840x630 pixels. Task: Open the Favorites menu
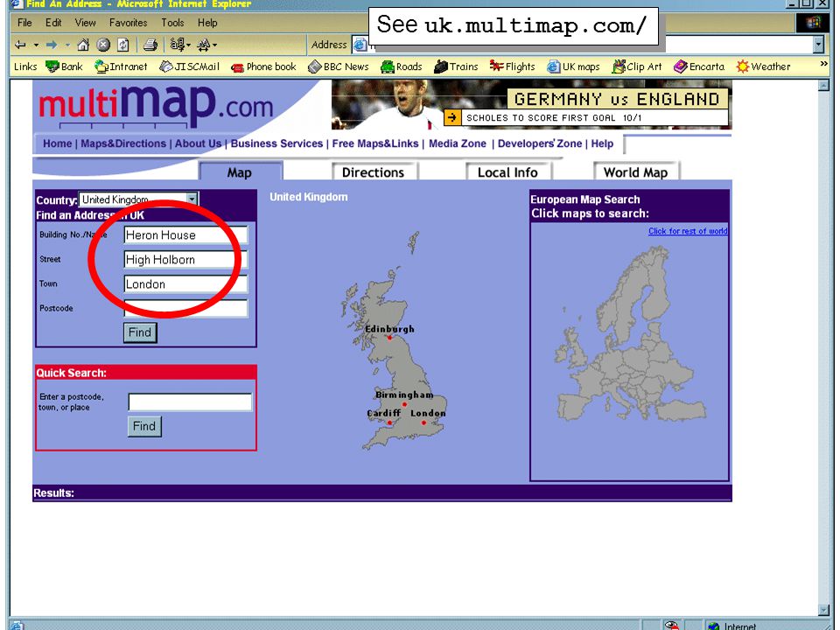(128, 23)
